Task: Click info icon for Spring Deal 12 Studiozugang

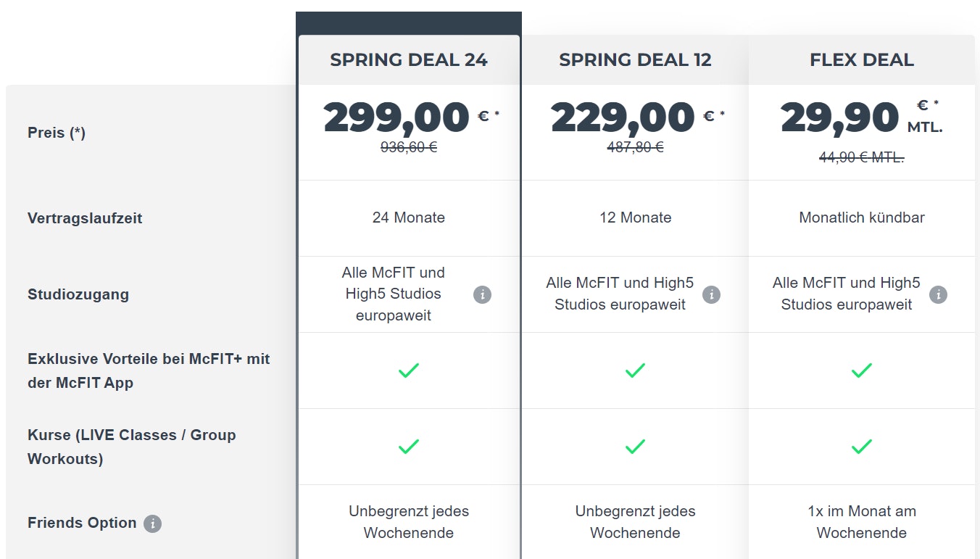Action: [712, 294]
